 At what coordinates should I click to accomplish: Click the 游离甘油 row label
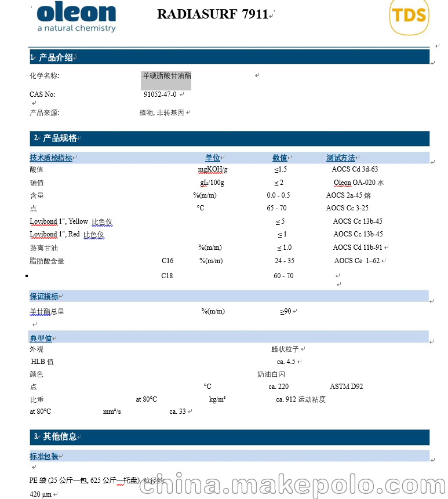(x=43, y=247)
